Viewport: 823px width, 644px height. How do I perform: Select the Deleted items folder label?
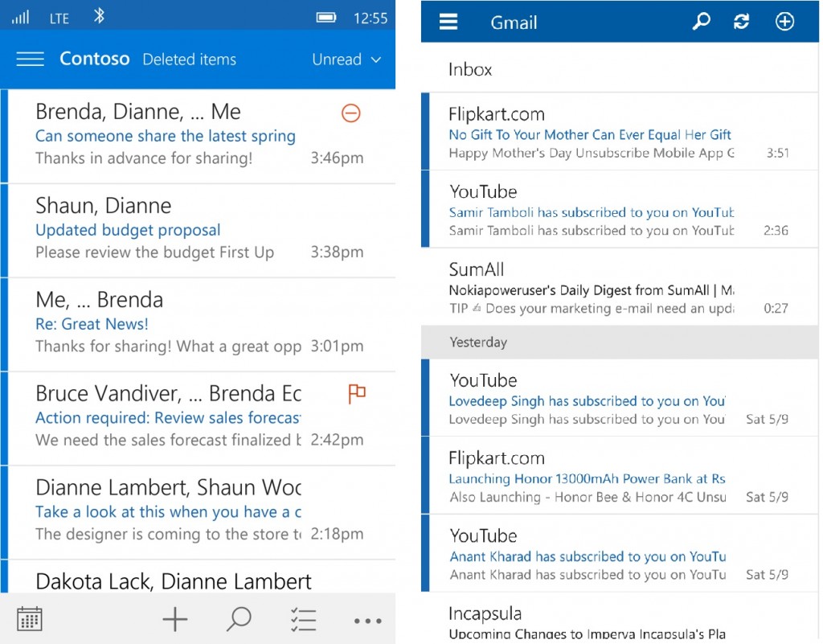[190, 59]
